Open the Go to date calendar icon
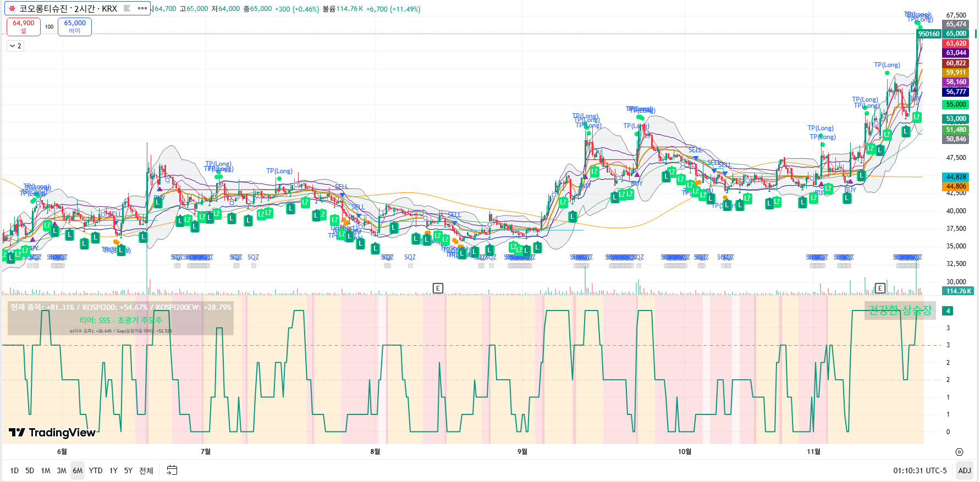This screenshot has width=980, height=482. [172, 470]
